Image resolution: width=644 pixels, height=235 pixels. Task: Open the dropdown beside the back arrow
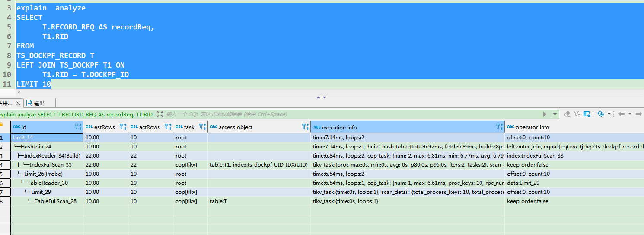(x=630, y=114)
